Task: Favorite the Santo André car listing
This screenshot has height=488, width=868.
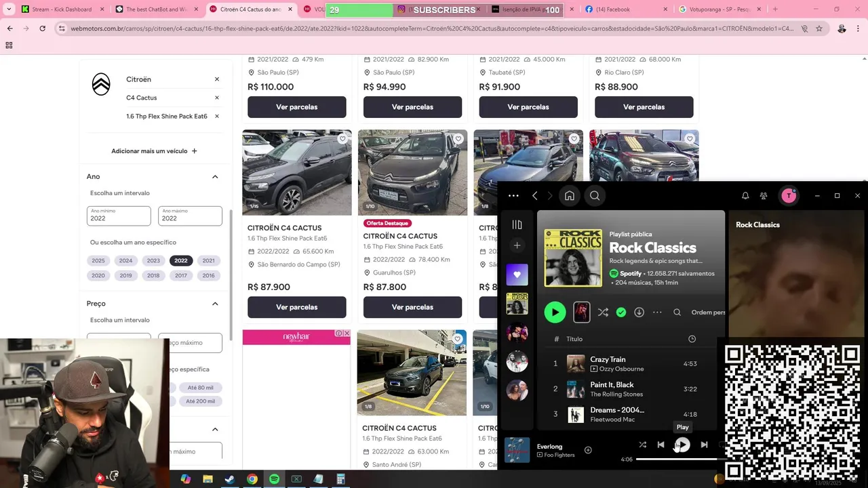Action: [x=458, y=339]
